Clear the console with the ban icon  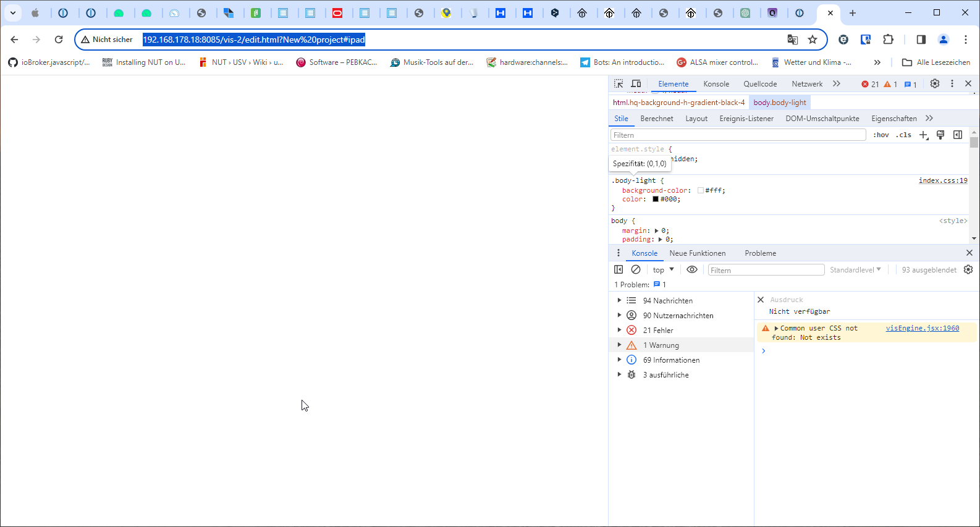coord(636,269)
